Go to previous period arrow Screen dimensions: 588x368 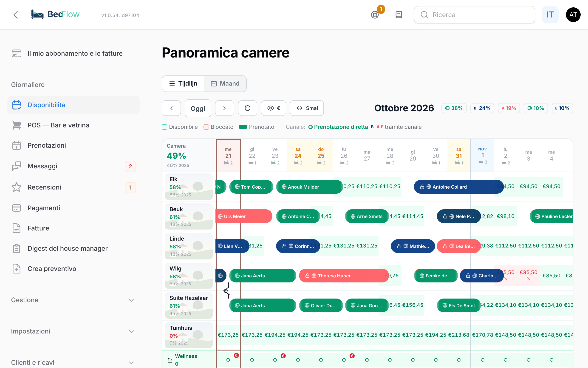(171, 108)
